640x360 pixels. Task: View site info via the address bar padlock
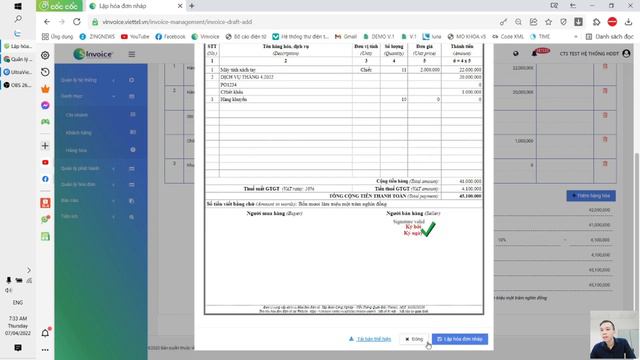point(95,22)
